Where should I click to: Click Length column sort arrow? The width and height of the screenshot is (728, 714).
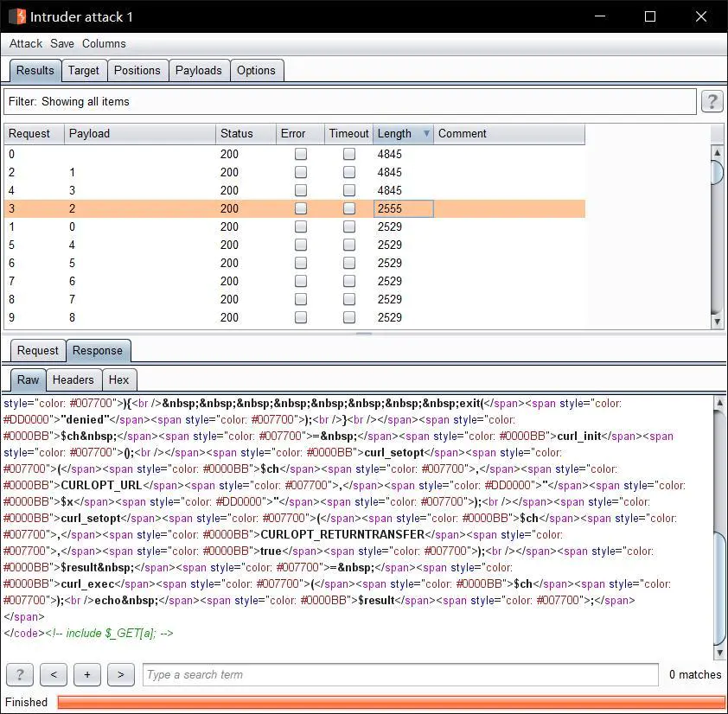[426, 134]
